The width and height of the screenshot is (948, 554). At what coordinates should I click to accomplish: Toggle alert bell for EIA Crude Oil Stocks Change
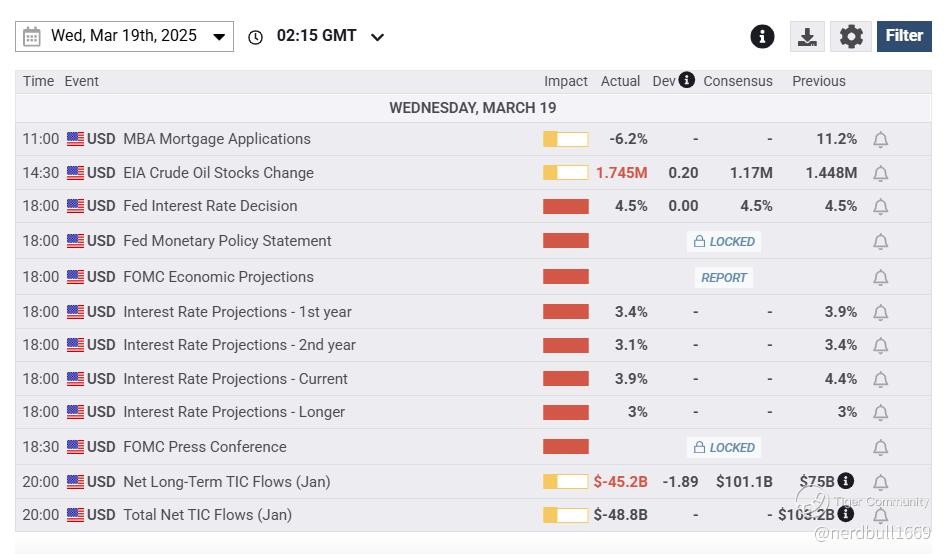click(x=880, y=174)
